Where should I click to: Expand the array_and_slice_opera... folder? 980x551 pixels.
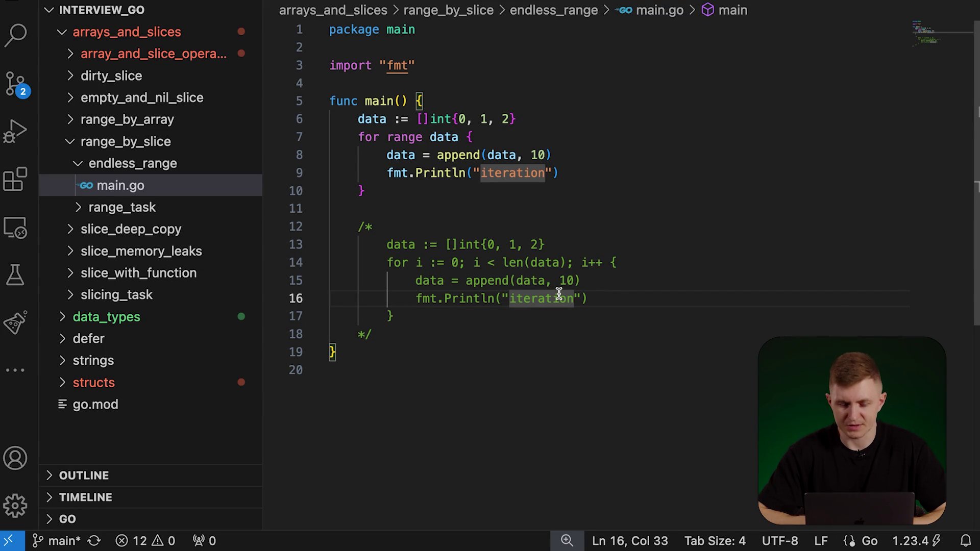coord(70,54)
